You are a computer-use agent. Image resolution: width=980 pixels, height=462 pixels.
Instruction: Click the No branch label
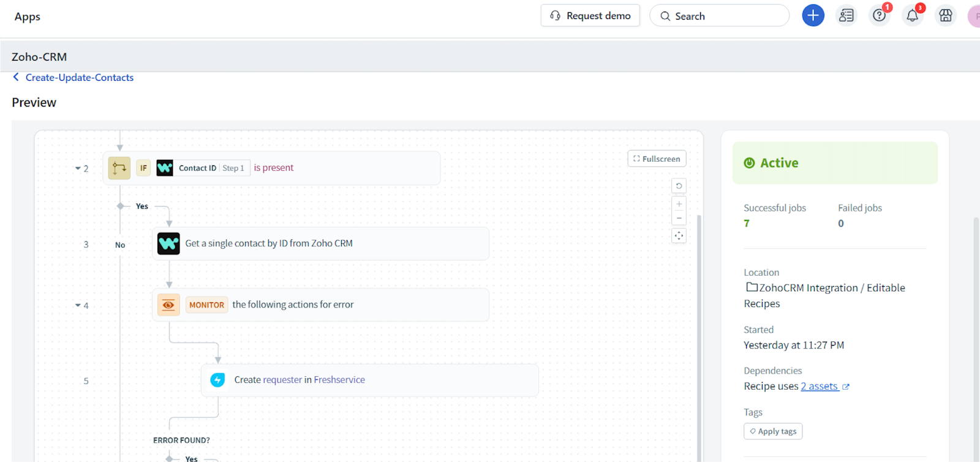tap(120, 245)
